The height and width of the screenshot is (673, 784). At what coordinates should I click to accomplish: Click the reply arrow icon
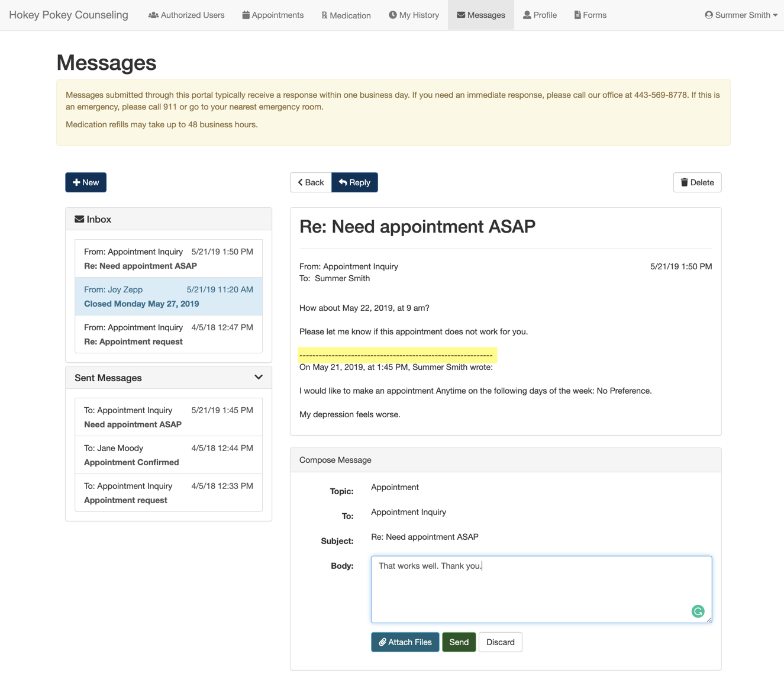click(x=343, y=182)
